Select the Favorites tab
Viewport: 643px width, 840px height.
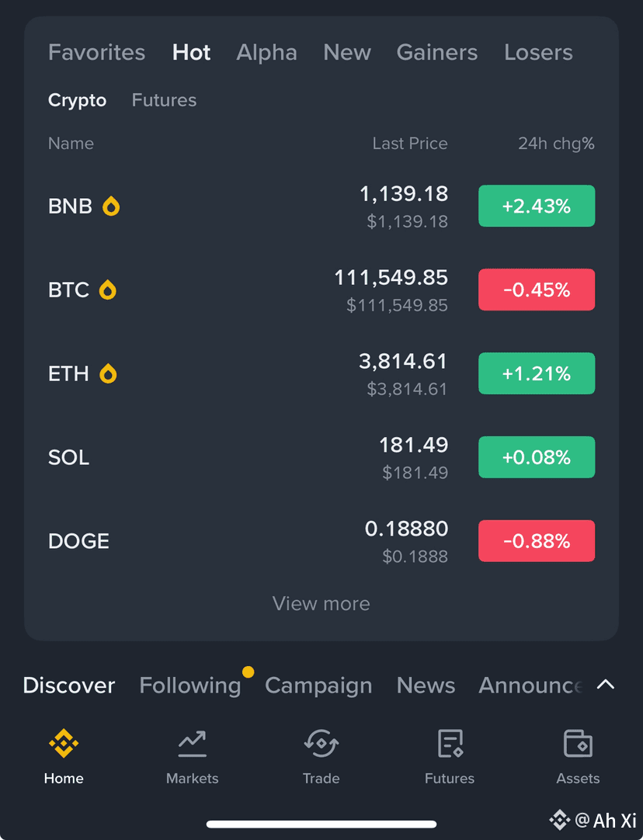click(x=96, y=53)
